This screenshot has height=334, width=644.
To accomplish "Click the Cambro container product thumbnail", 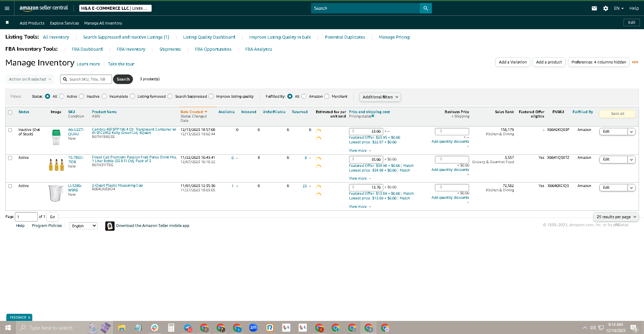I will [x=56, y=137].
